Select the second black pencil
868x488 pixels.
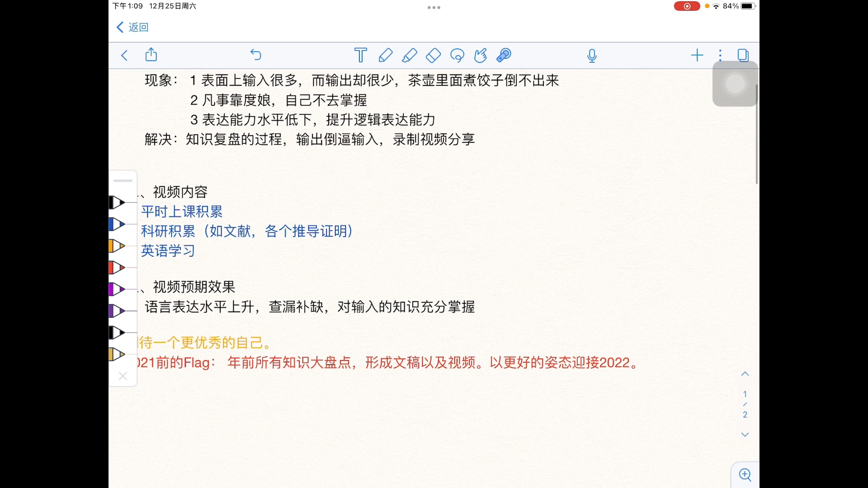[117, 333]
